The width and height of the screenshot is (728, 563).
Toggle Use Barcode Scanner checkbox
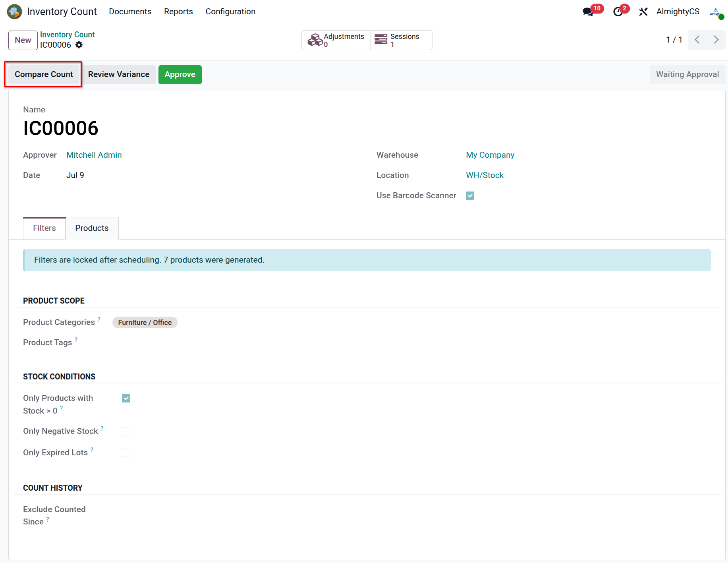[x=470, y=195]
